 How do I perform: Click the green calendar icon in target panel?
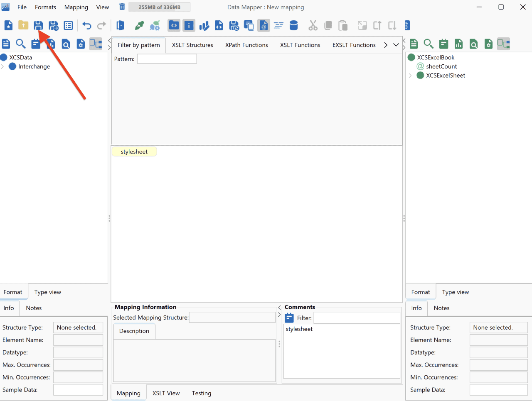(x=444, y=44)
